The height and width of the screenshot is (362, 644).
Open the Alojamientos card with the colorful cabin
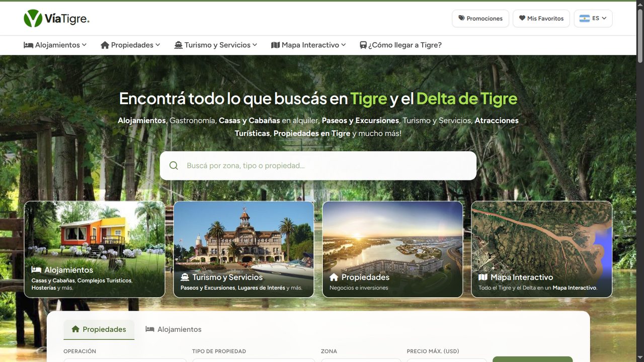pyautogui.click(x=95, y=249)
